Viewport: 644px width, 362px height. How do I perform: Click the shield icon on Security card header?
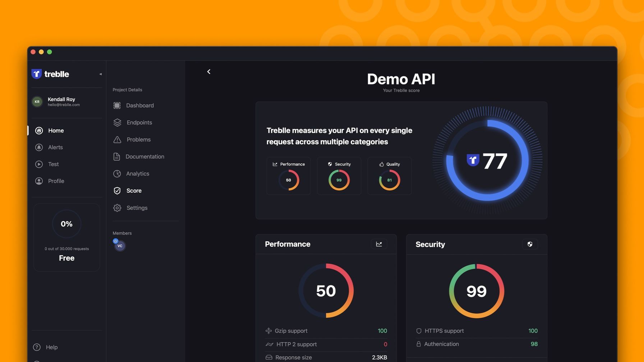[530, 244]
